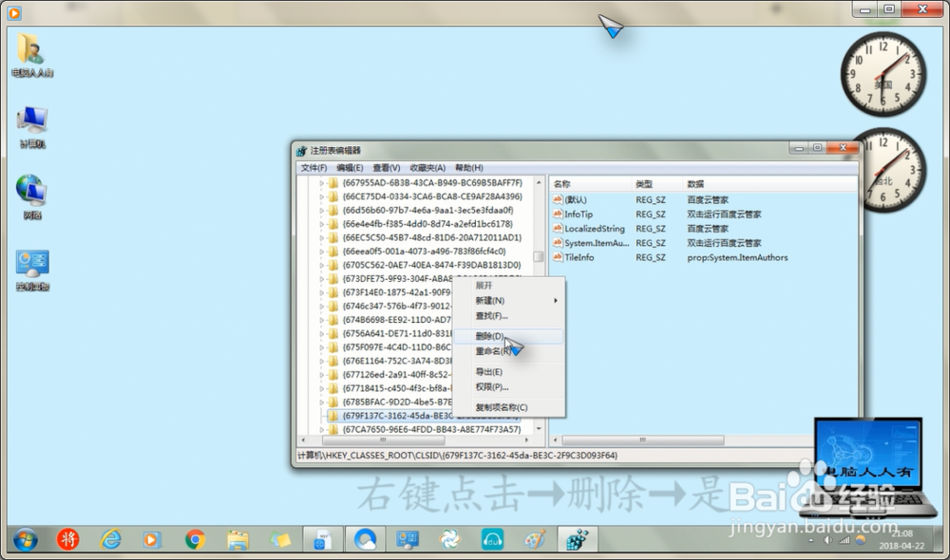The image size is (950, 560).
Task: Click the Windows Start orb
Action: pyautogui.click(x=26, y=539)
